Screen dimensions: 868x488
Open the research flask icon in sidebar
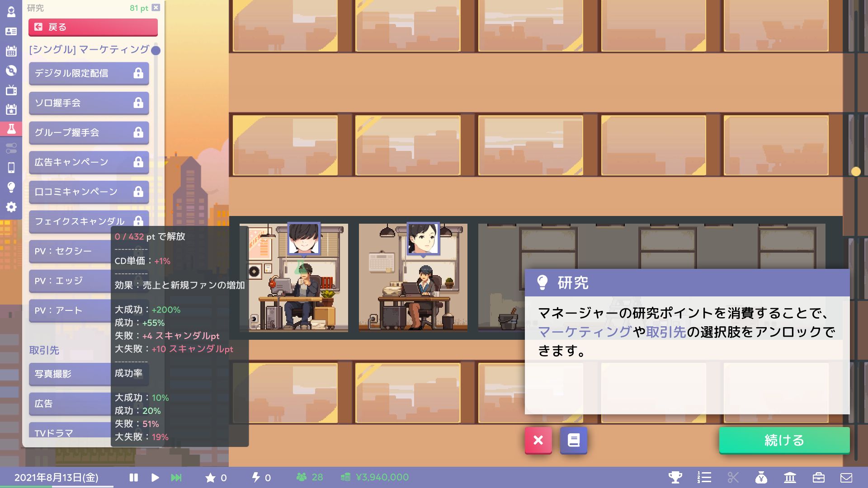tap(11, 129)
